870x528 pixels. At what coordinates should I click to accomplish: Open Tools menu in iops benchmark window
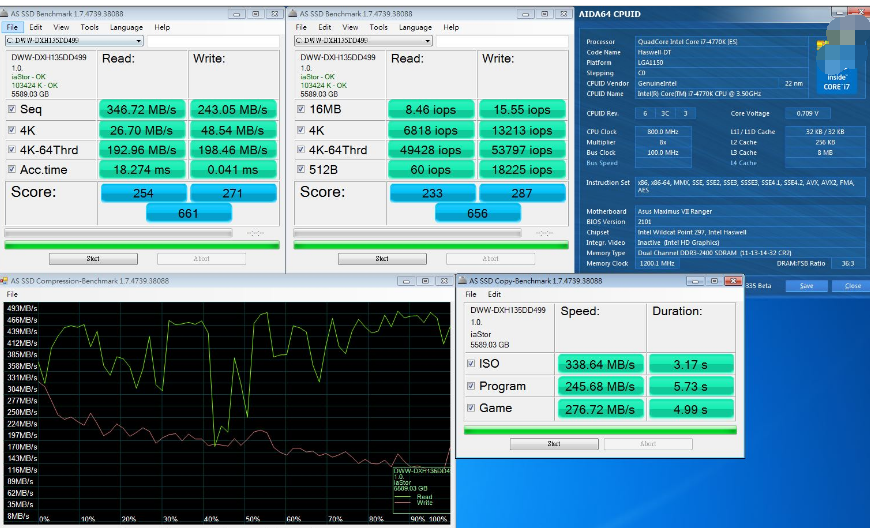coord(378,27)
